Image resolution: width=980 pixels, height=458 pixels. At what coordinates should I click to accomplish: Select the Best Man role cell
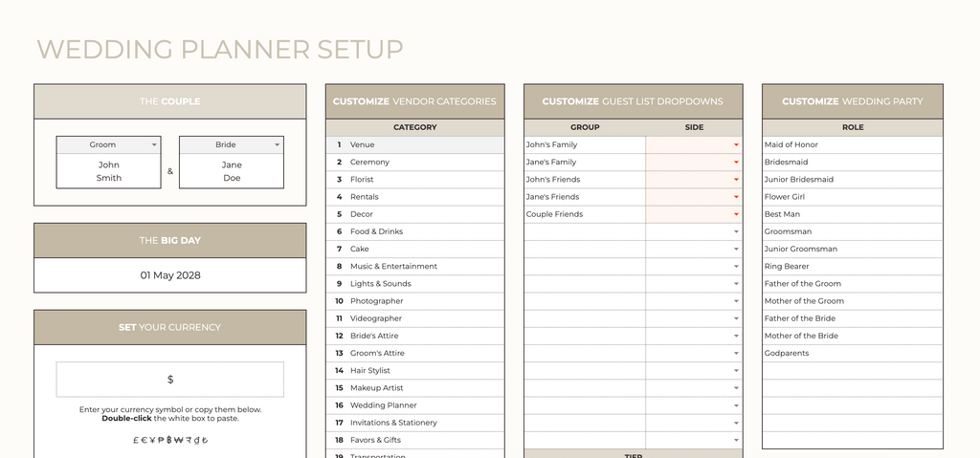(853, 214)
